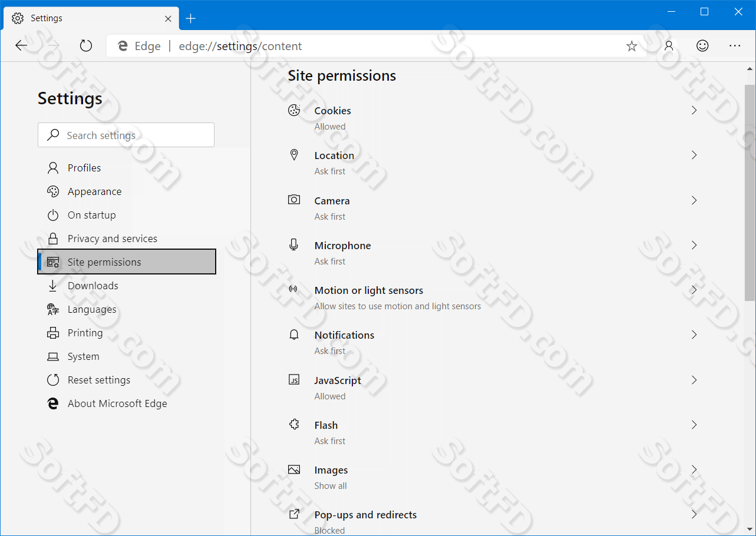Close the Settings tab

point(168,18)
